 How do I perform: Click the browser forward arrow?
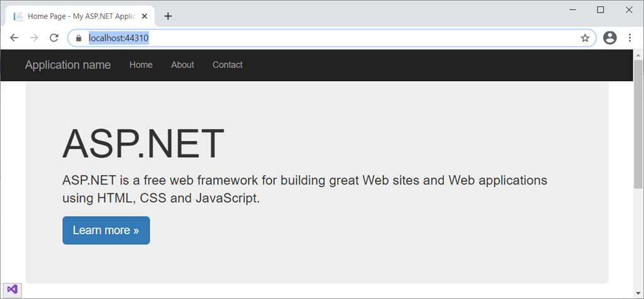coord(34,38)
